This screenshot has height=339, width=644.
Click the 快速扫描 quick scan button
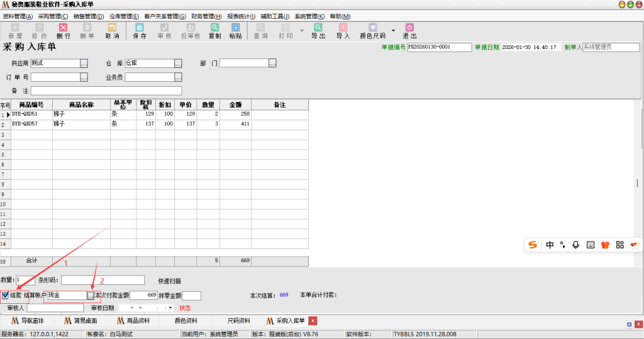coord(170,281)
